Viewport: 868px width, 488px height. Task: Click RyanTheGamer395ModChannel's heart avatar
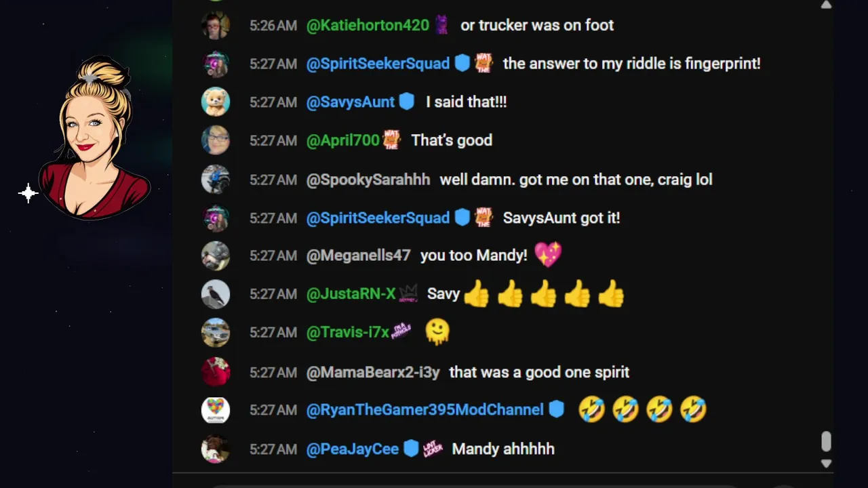coord(216,410)
